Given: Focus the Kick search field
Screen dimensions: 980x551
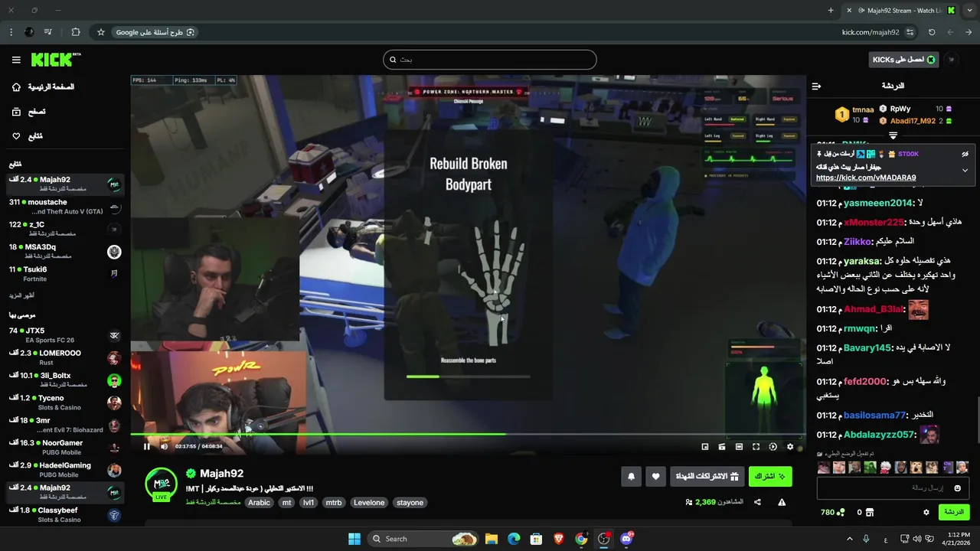Looking at the screenshot, I should (490, 60).
